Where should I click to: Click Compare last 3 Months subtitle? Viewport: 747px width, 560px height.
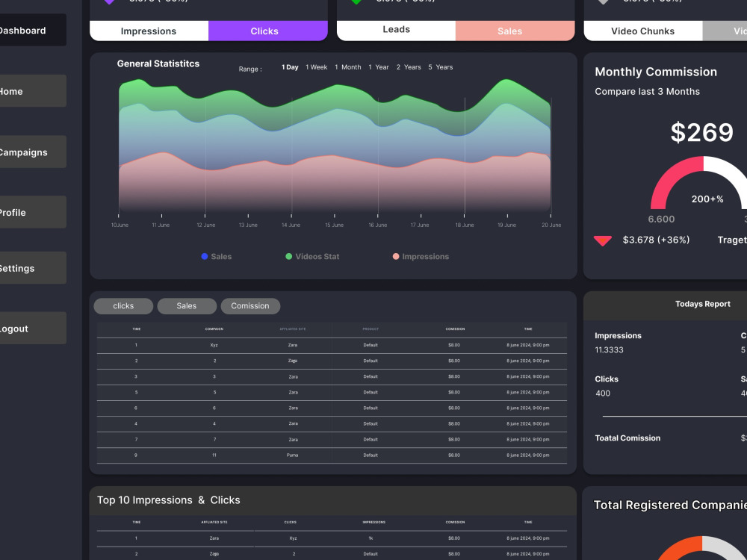pos(647,91)
